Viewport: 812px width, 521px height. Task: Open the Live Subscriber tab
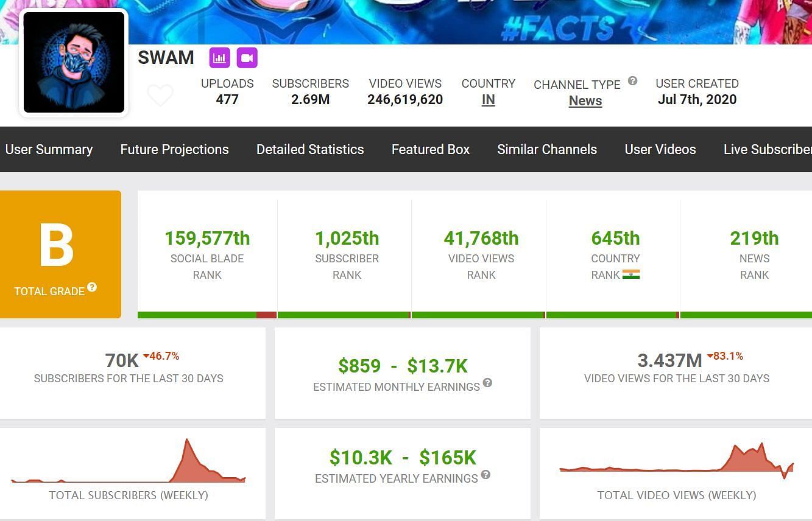768,149
